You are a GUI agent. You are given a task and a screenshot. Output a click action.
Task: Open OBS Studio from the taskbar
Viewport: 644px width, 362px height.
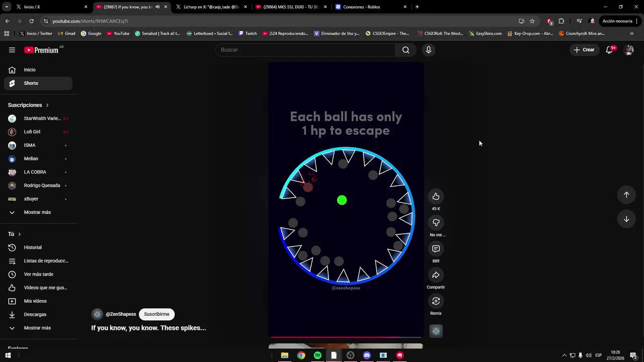point(350,355)
